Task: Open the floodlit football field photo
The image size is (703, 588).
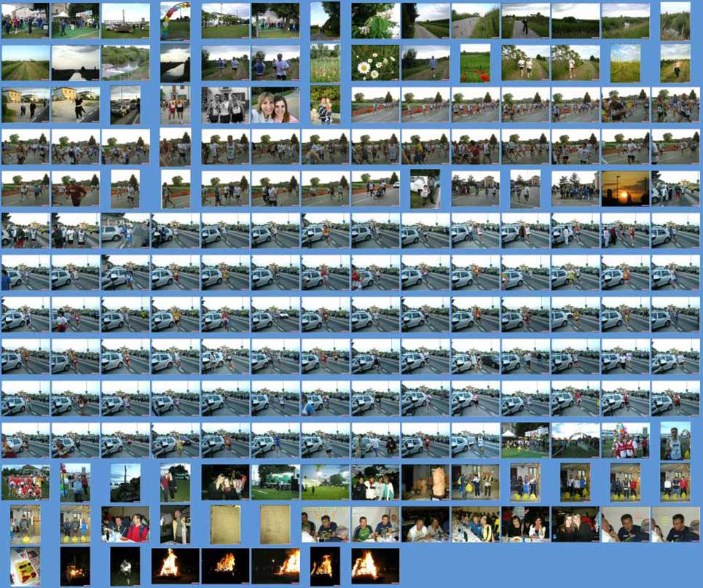Action: coord(325,482)
